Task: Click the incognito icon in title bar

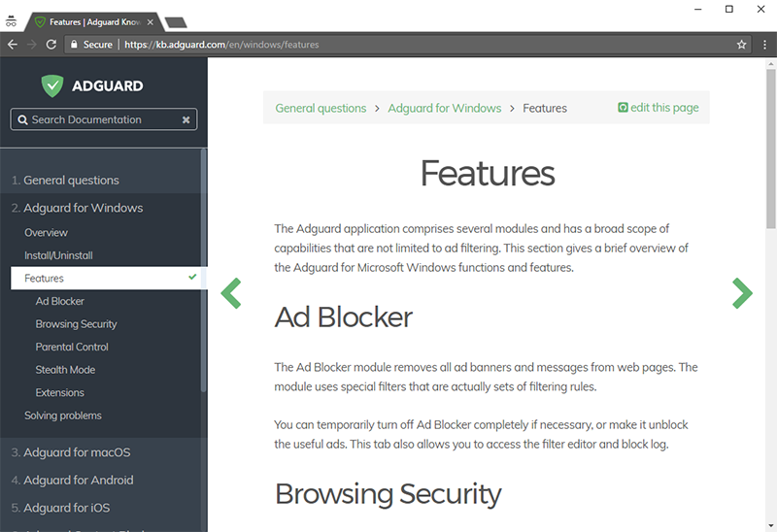Action: tap(11, 21)
